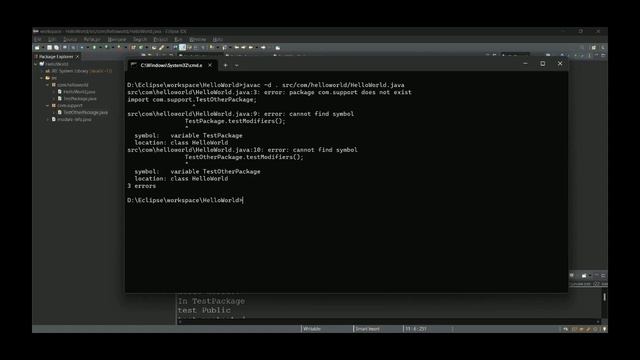Click the cursor position in status bar
The width and height of the screenshot is (640, 360).
[416, 329]
